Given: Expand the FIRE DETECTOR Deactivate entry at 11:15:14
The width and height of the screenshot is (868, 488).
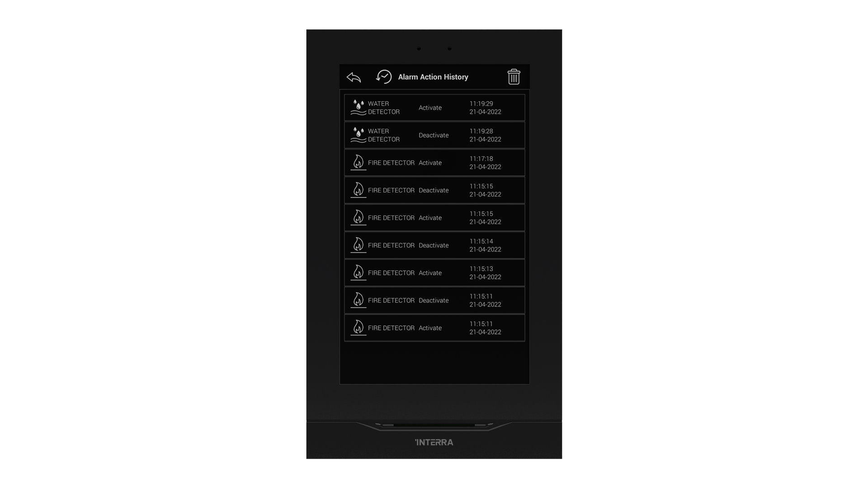Looking at the screenshot, I should (434, 245).
